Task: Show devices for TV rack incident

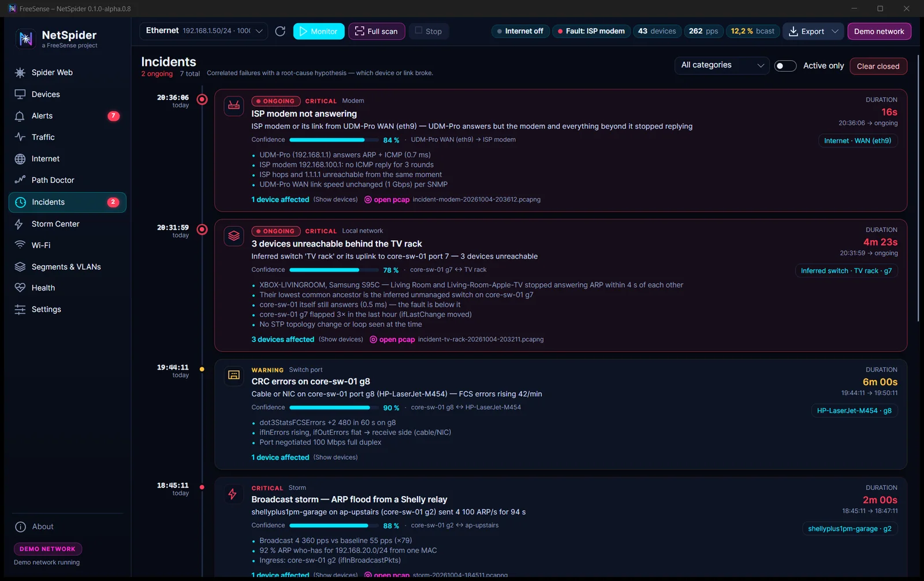Action: [x=341, y=340]
